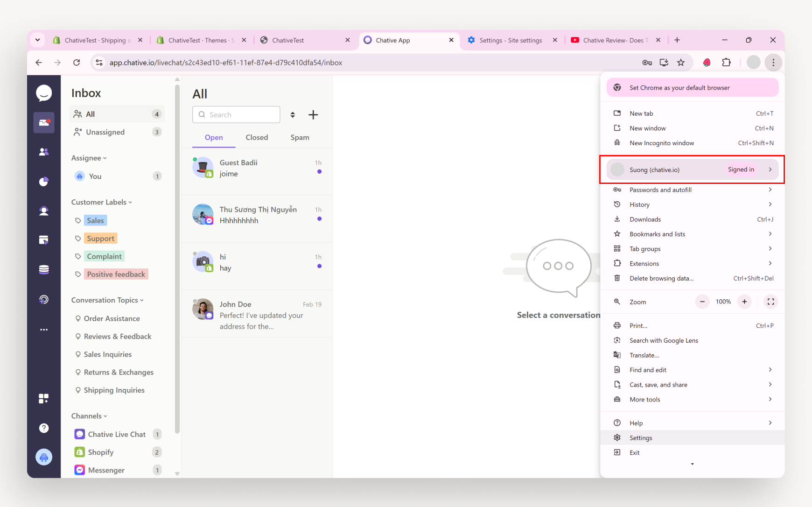This screenshot has height=507, width=812.
Task: Open the Campaigns sidebar icon
Action: click(x=44, y=240)
